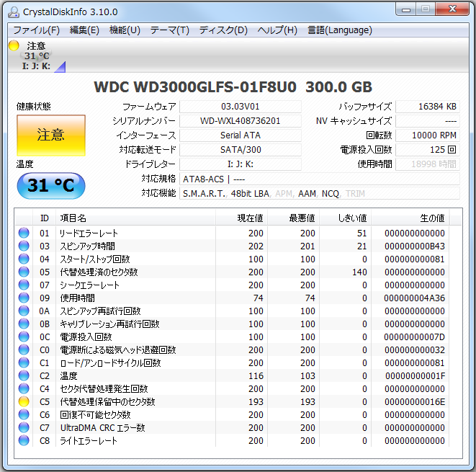Viewport: 476px width, 472px height.
Task: Click the blue orb for ライトエラーレート row C8
Action: click(24, 440)
